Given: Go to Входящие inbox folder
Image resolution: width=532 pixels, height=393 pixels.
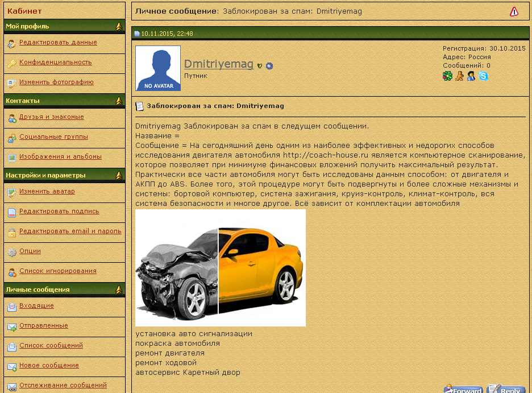Looking at the screenshot, I should [36, 306].
